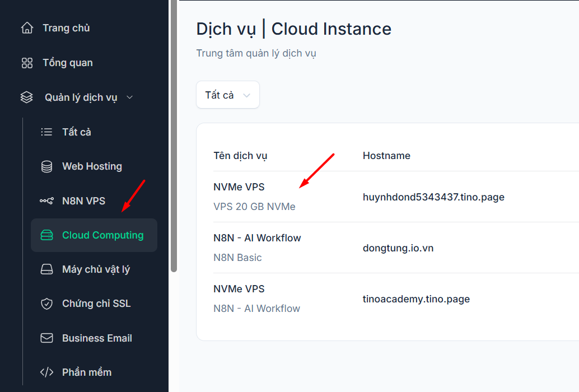579x392 pixels.
Task: Click the Web Hosting database icon
Action: click(47, 166)
